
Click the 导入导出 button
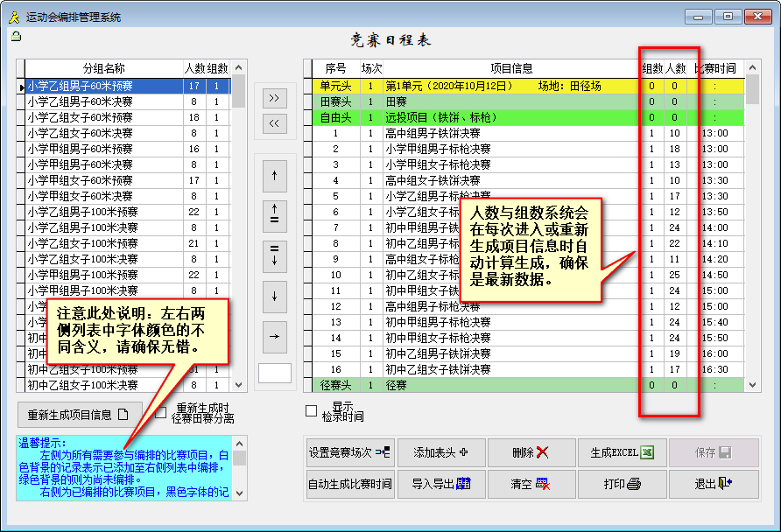click(x=440, y=484)
